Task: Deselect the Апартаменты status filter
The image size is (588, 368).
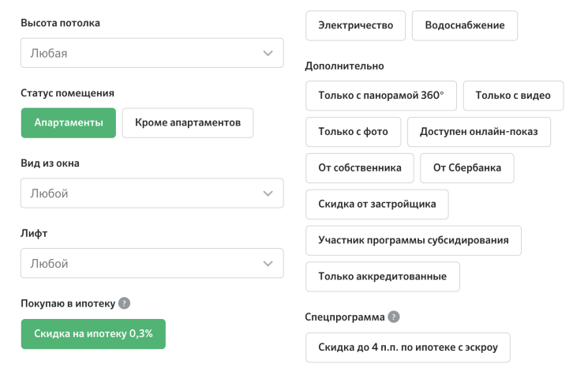Action: [x=69, y=123]
